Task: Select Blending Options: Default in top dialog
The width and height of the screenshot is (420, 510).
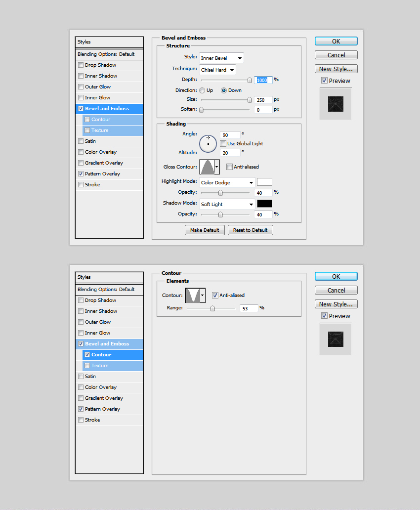Action: (x=109, y=54)
